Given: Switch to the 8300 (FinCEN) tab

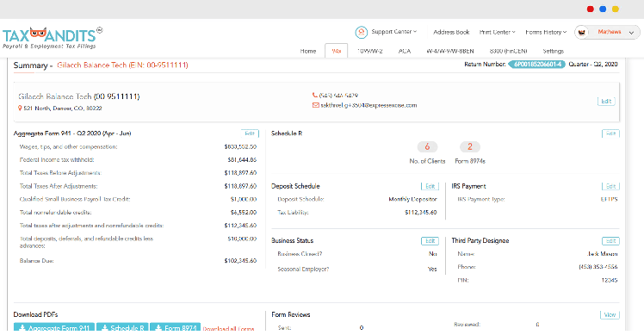Looking at the screenshot, I should (508, 51).
